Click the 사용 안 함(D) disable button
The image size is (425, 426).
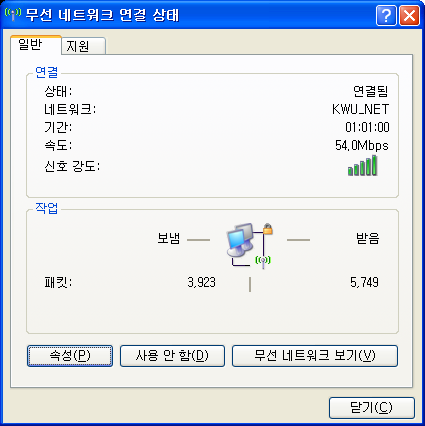172,356
